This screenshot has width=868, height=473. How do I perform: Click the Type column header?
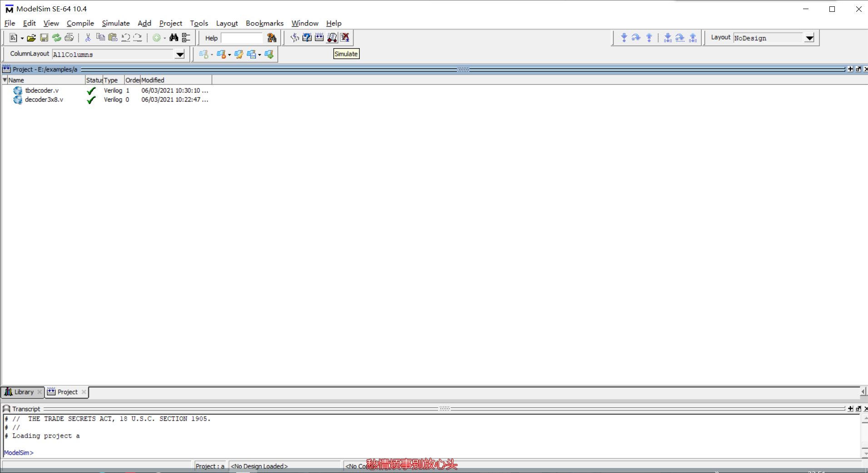pyautogui.click(x=114, y=80)
